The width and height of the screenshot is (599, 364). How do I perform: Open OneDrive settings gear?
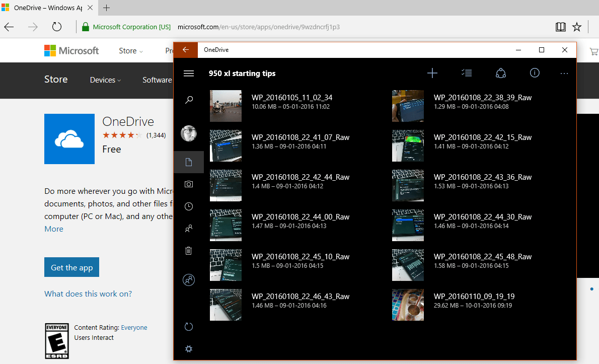pyautogui.click(x=189, y=349)
